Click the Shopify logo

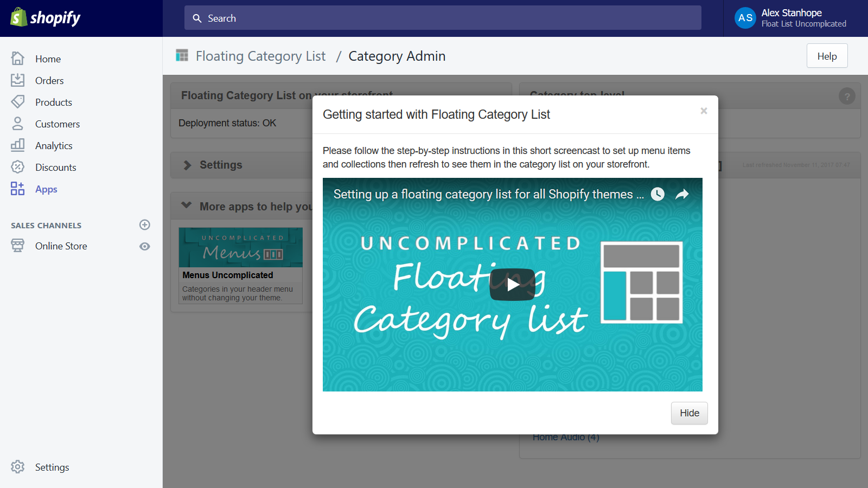pos(46,18)
